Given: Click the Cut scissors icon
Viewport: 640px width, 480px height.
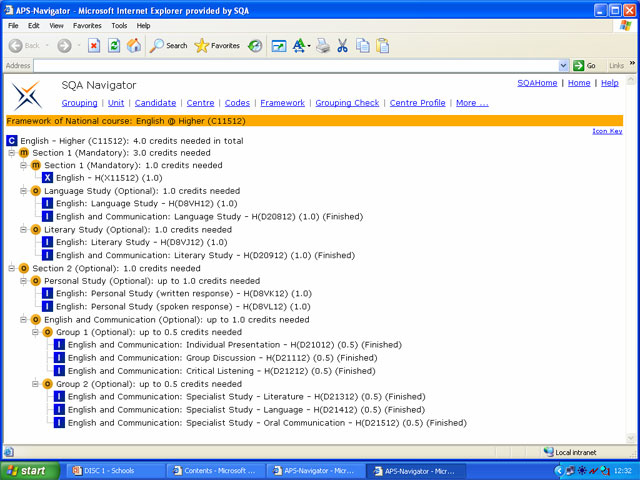Looking at the screenshot, I should pos(342,46).
